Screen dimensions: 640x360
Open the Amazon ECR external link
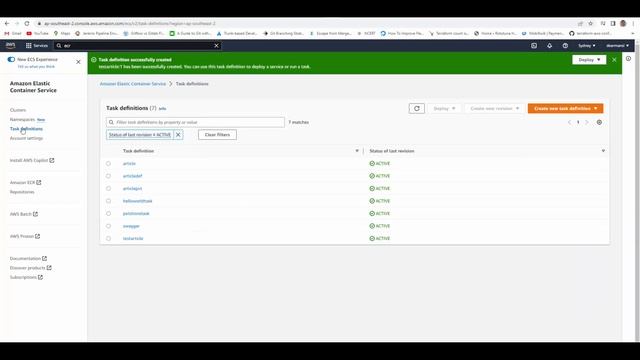pyautogui.click(x=25, y=182)
